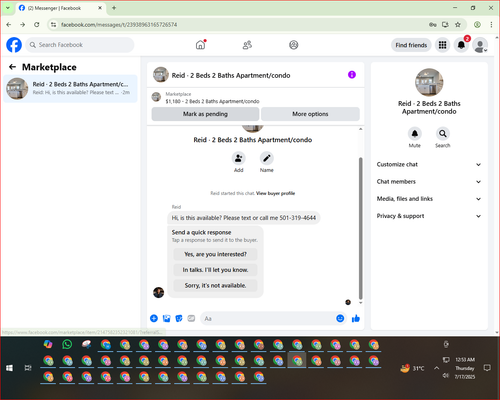Expand Chat members section
This screenshot has height=400, width=500.
[x=429, y=182]
